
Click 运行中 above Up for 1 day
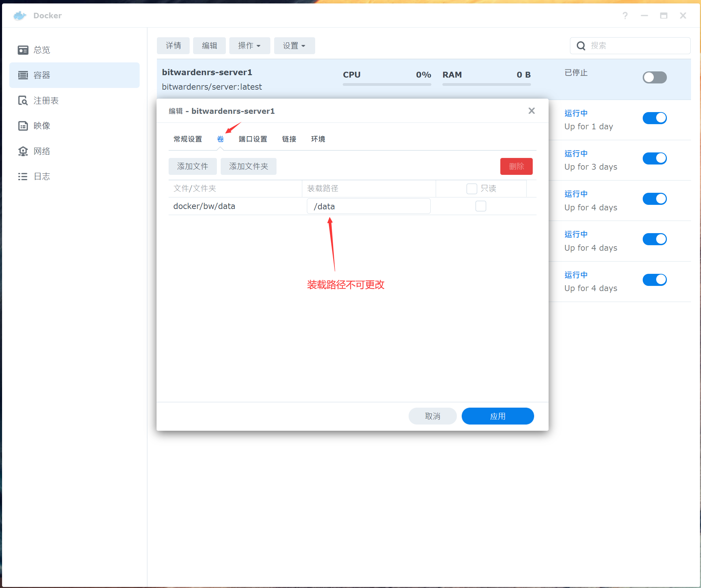tap(576, 113)
